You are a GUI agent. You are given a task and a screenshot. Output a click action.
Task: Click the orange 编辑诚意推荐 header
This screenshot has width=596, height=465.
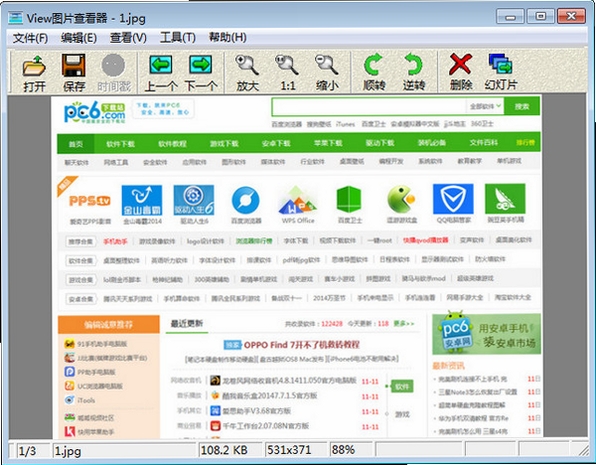click(x=109, y=324)
